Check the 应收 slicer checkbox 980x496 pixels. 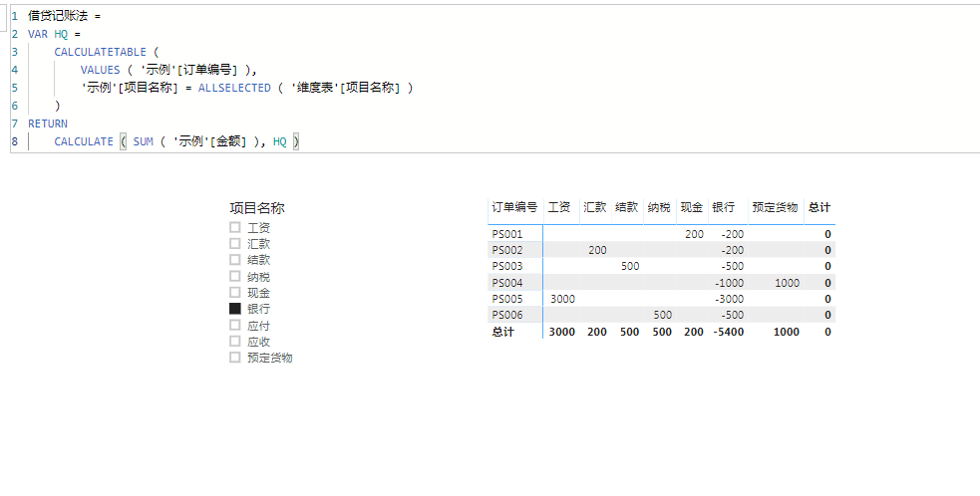pos(235,341)
